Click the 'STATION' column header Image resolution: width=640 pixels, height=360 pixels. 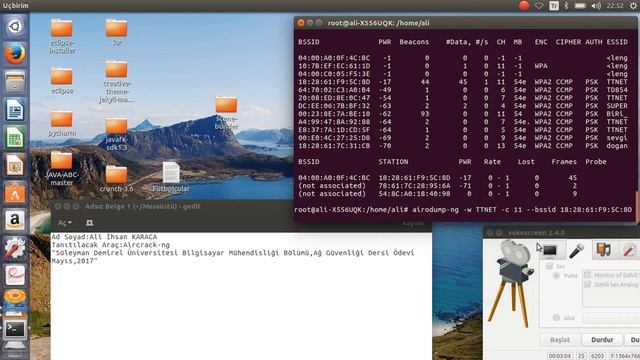click(x=393, y=162)
